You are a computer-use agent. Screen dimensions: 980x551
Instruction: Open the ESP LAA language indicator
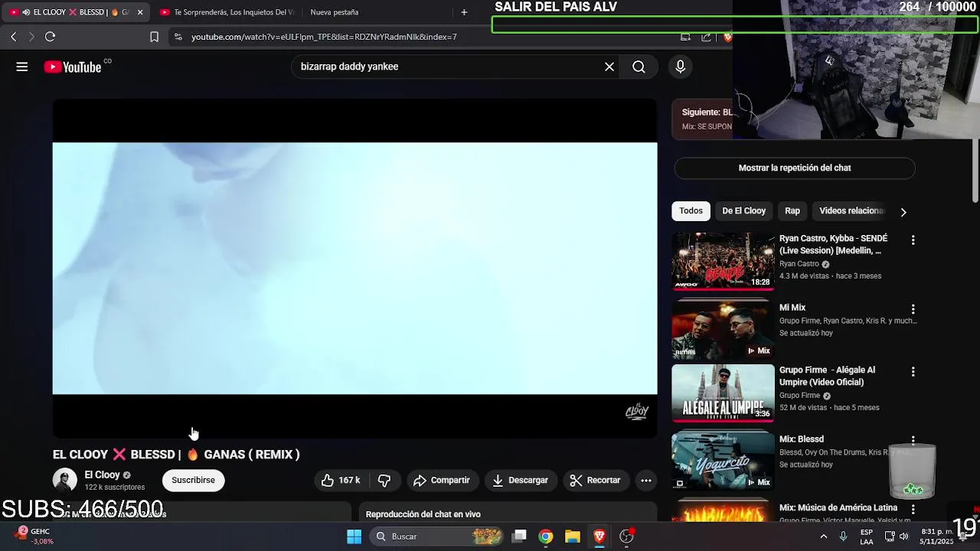coord(866,536)
